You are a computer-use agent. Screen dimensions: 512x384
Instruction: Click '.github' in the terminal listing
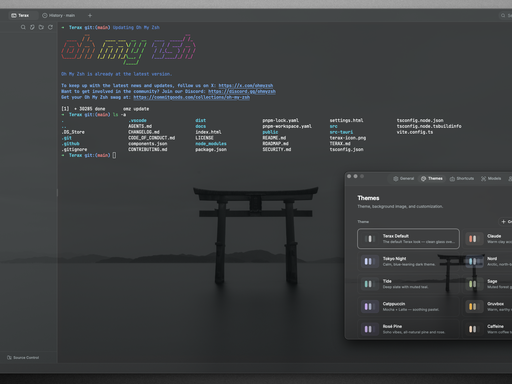tap(70, 144)
